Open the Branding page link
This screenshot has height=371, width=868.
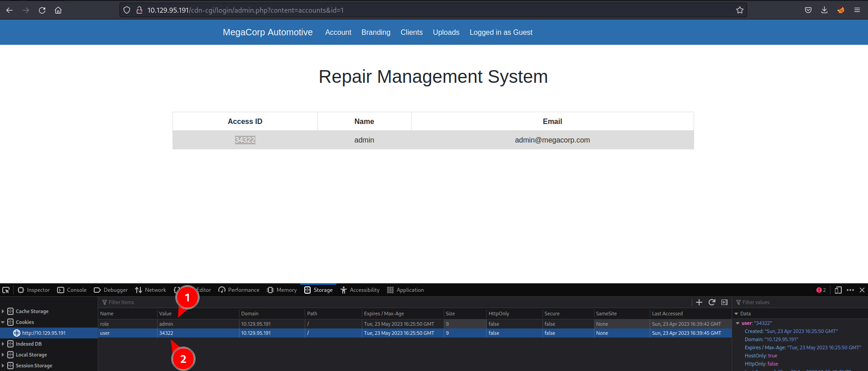coord(376,32)
